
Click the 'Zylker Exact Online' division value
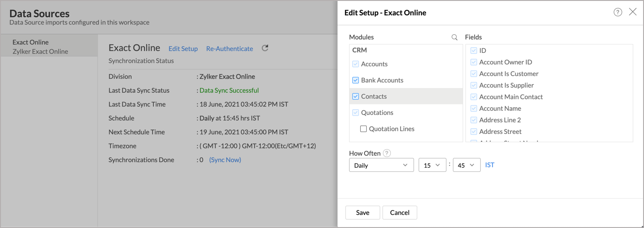click(x=227, y=76)
